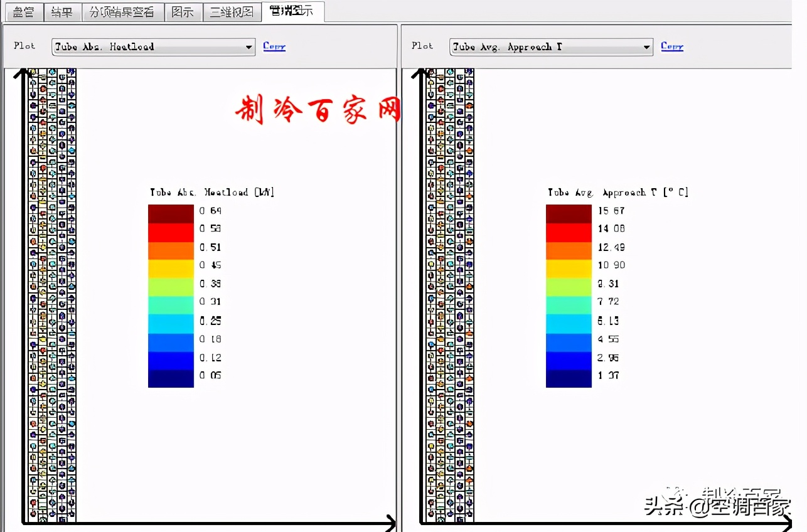Pick the lime green 0.38 heatload swatch
The height and width of the screenshot is (532, 807).
[171, 287]
